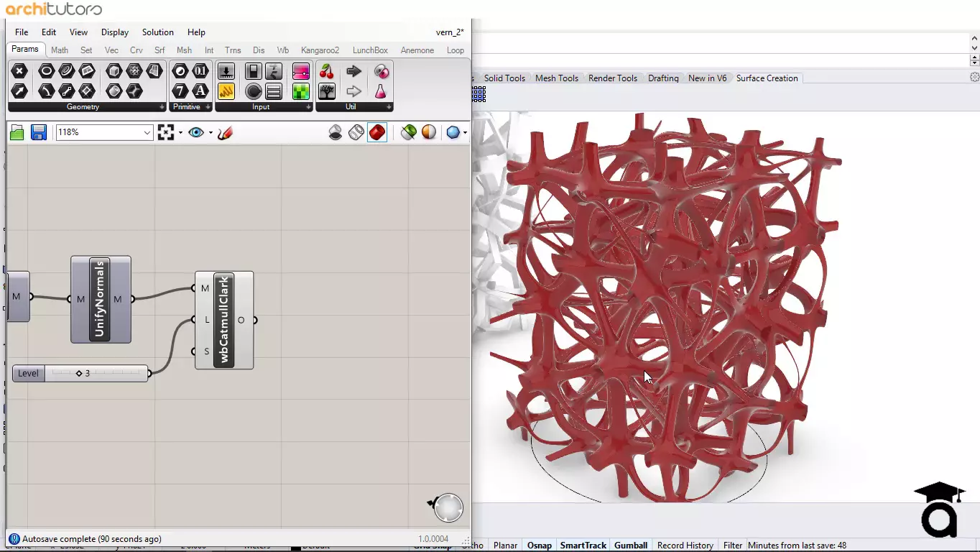Toggle SmartTrack in Rhino status bar

[583, 546]
